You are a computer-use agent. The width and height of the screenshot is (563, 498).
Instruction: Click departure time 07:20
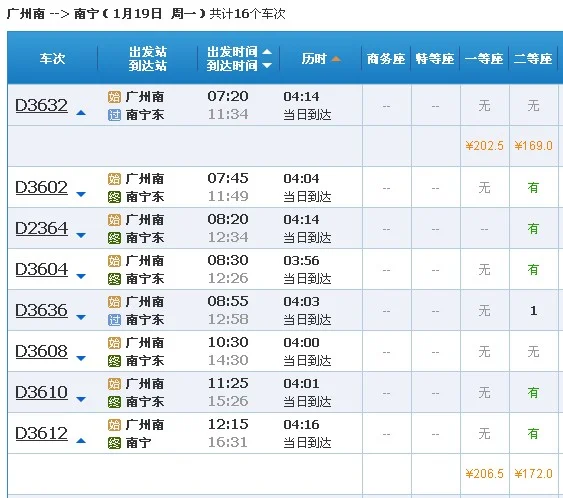coord(228,96)
